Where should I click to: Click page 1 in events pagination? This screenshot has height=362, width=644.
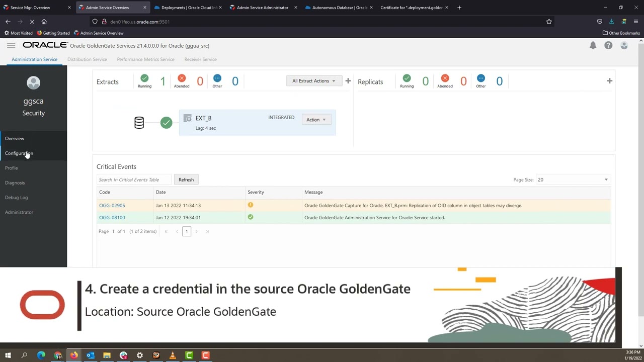(187, 231)
